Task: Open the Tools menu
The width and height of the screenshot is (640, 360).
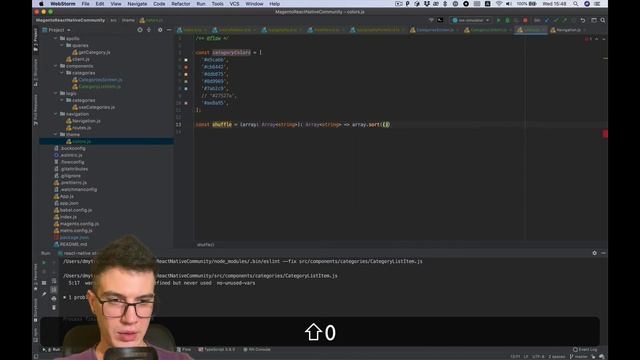Action: [217, 4]
